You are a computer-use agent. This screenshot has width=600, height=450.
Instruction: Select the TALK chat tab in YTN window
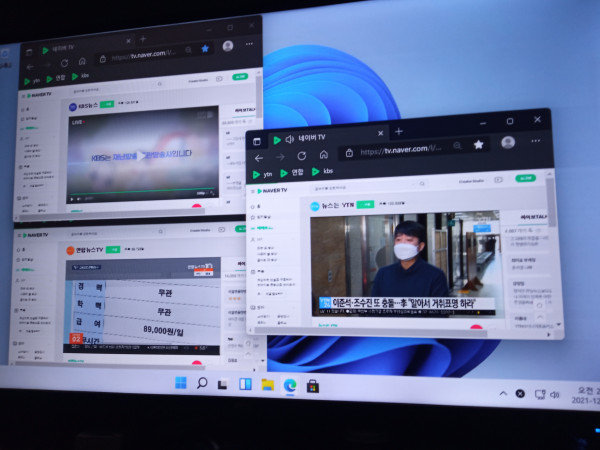click(x=533, y=217)
